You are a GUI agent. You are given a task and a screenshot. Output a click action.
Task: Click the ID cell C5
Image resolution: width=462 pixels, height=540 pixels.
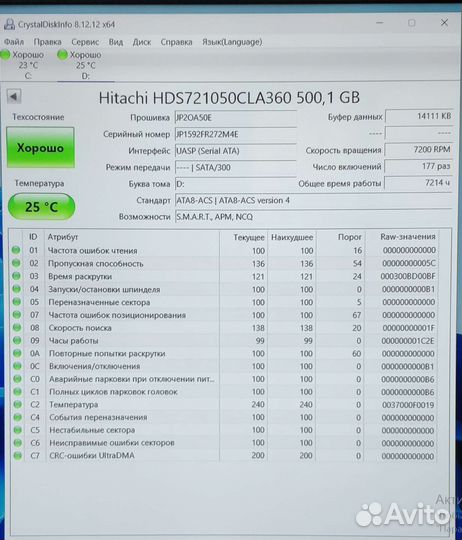point(35,430)
